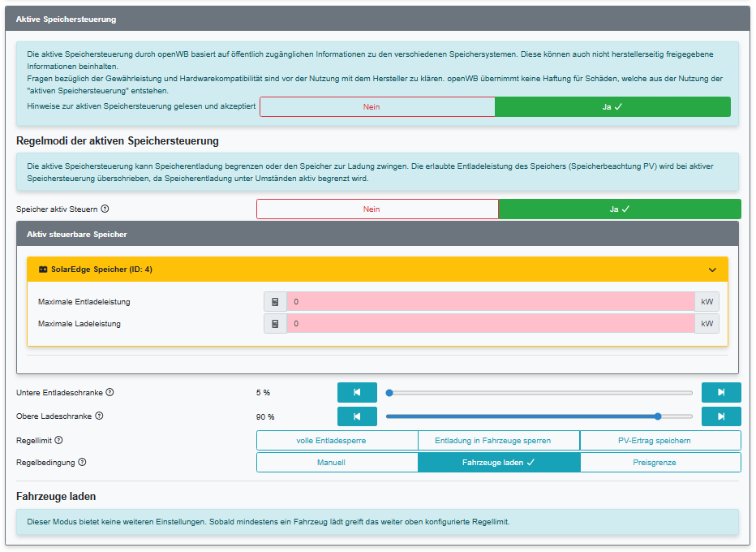The width and height of the screenshot is (756, 552).
Task: Switch Regelbedingung to Manuell
Action: 337,463
